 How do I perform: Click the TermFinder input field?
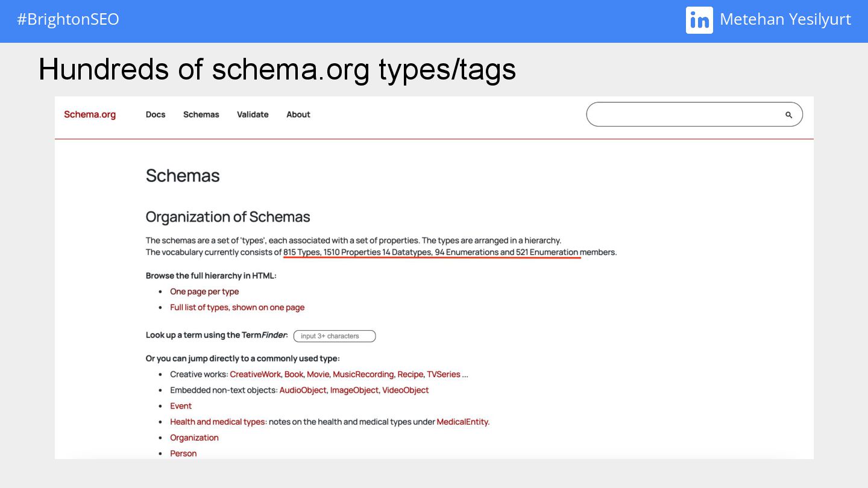tap(335, 336)
